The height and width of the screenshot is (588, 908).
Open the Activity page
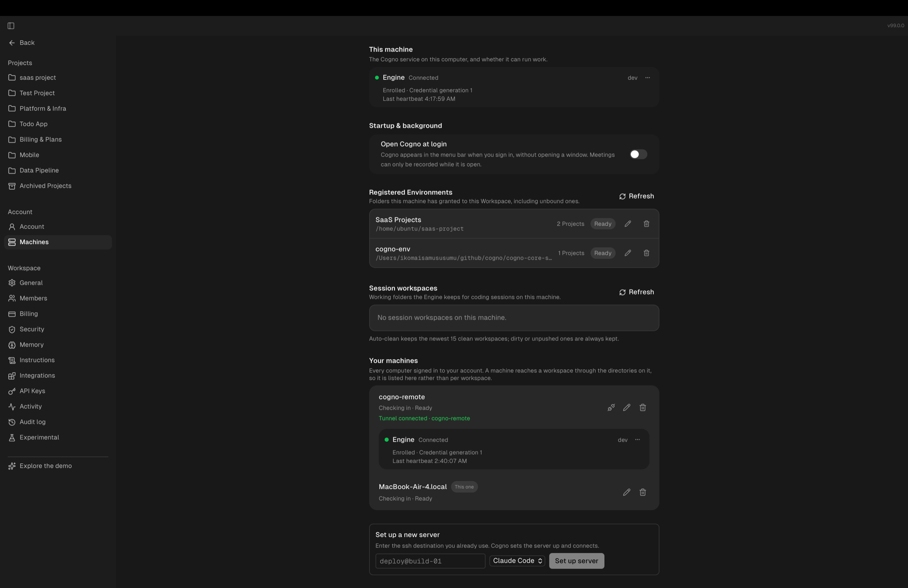58,406
